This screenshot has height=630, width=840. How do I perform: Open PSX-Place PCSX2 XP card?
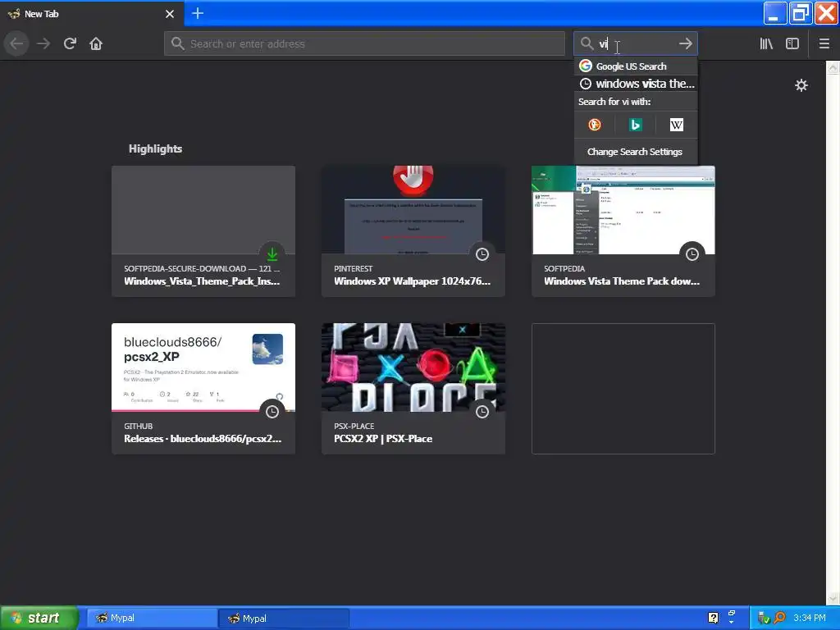413,388
